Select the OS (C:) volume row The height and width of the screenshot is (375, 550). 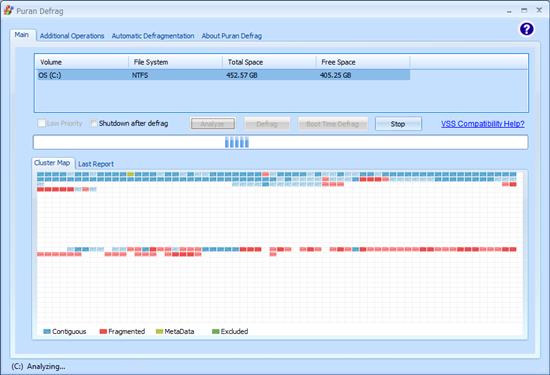point(223,75)
